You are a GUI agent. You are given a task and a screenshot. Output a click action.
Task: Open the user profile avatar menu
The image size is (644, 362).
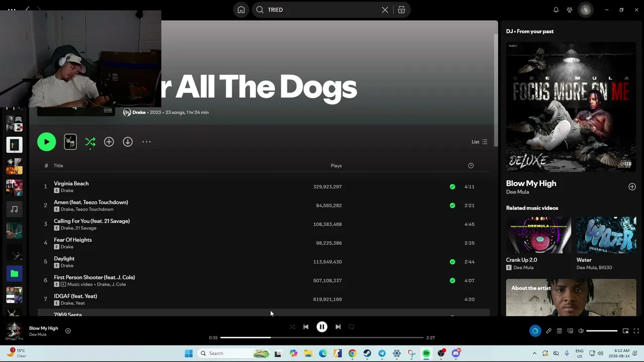click(585, 10)
